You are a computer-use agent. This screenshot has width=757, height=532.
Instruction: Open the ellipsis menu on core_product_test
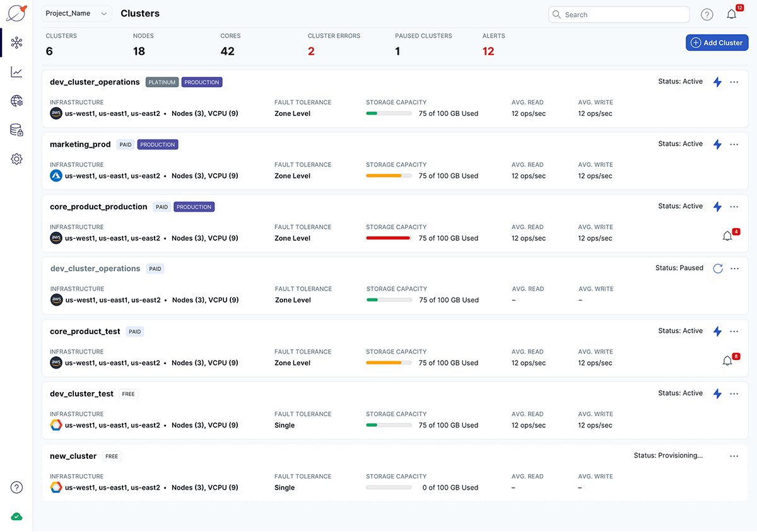734,331
